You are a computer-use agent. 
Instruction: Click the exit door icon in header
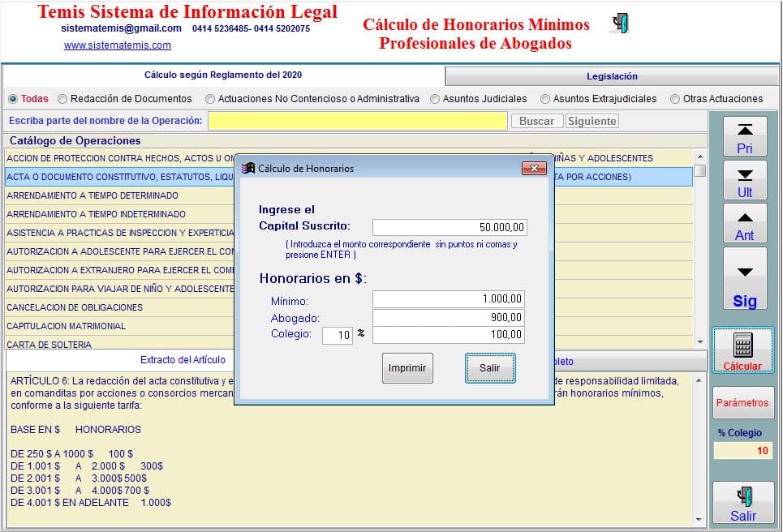pyautogui.click(x=621, y=24)
